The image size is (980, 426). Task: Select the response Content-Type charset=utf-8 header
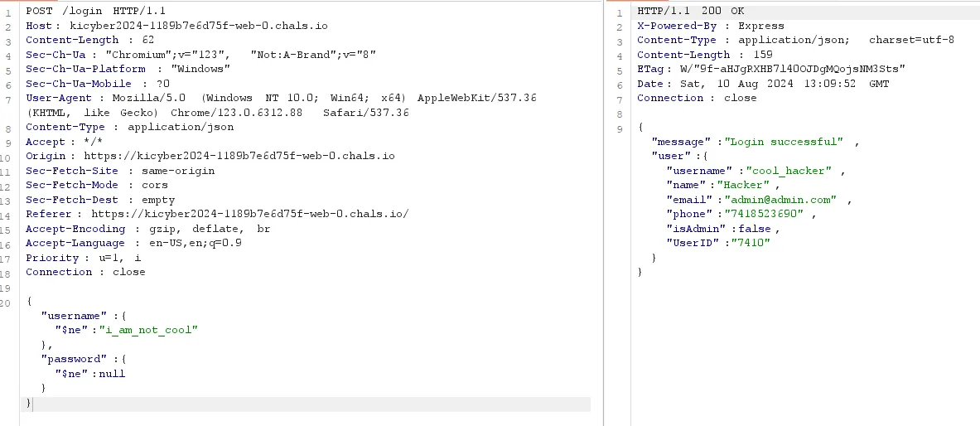coord(795,40)
